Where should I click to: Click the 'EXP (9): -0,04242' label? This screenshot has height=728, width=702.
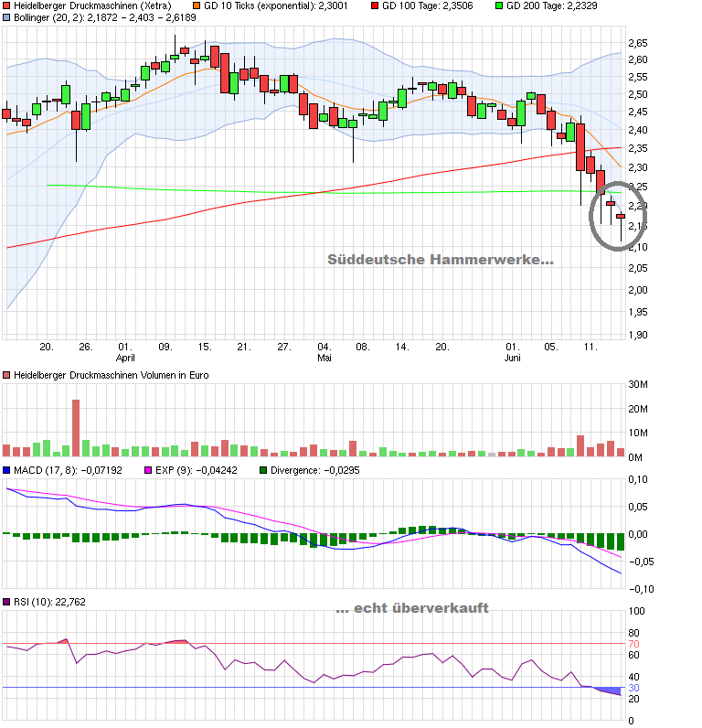coord(197,470)
